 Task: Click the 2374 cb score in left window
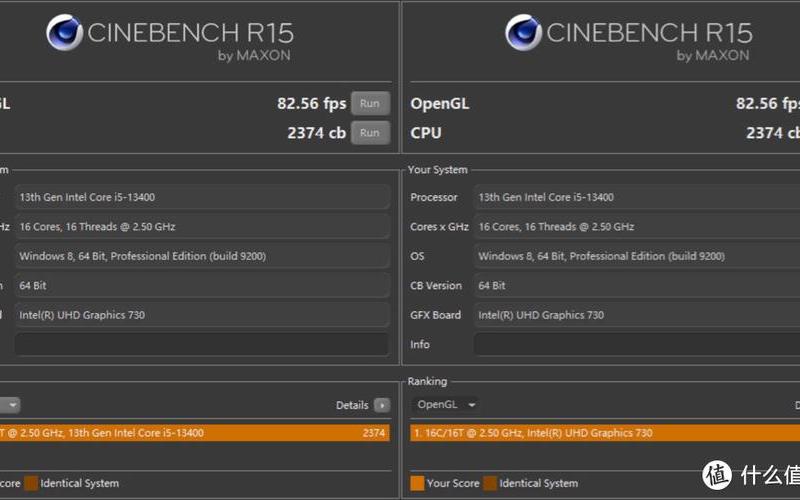[x=316, y=133]
